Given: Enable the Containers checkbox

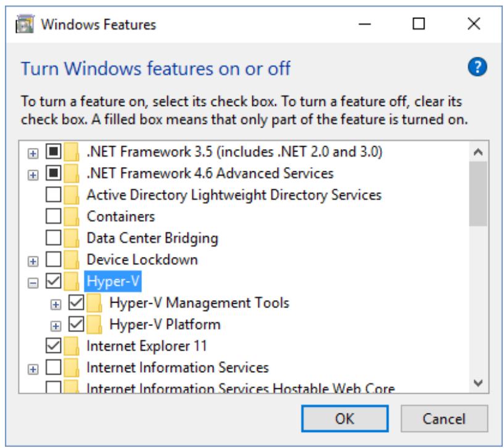Looking at the screenshot, I should pos(53,216).
